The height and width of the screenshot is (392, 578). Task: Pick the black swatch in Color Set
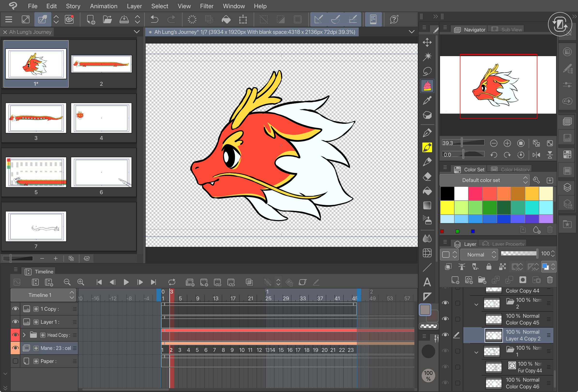447,193
